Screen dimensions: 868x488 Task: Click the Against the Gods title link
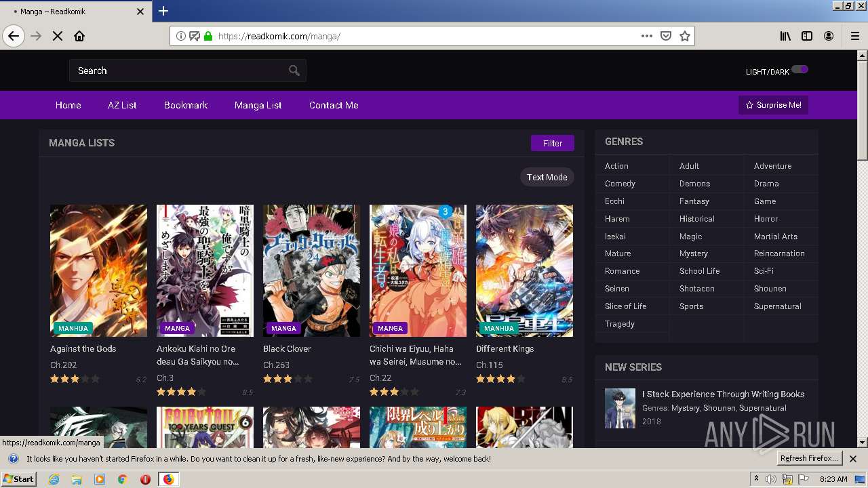pos(83,348)
